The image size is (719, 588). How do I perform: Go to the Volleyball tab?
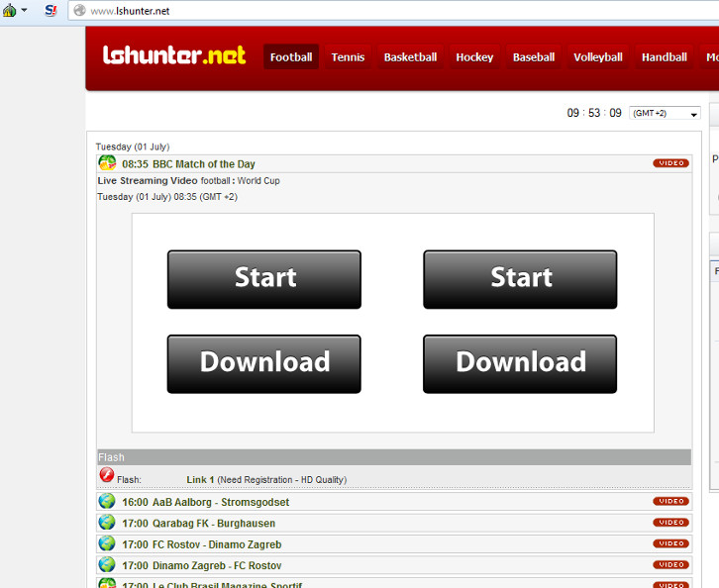point(598,57)
